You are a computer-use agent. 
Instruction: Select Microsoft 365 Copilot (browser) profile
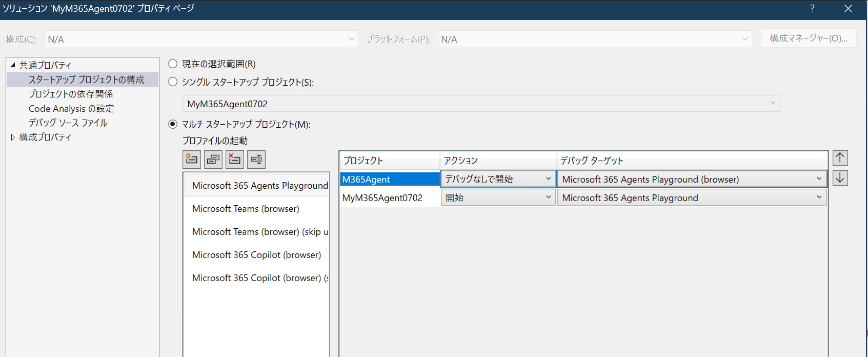coord(256,254)
